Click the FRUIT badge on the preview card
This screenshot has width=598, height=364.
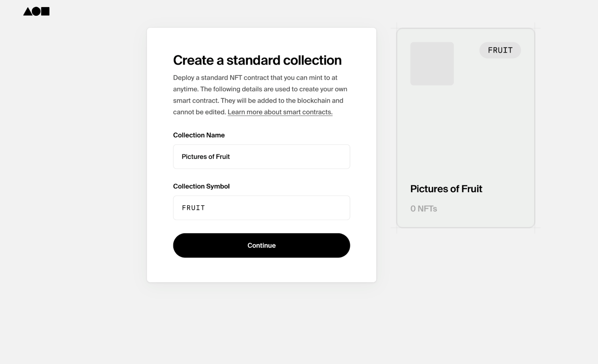(x=500, y=50)
